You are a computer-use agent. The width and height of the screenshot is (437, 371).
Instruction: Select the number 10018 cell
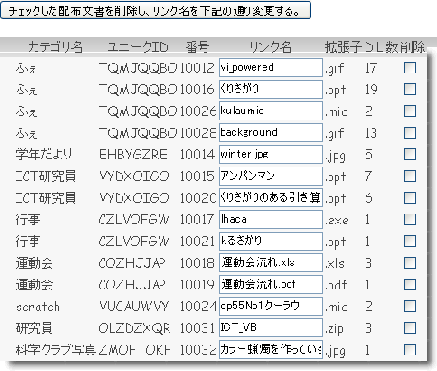tap(197, 263)
